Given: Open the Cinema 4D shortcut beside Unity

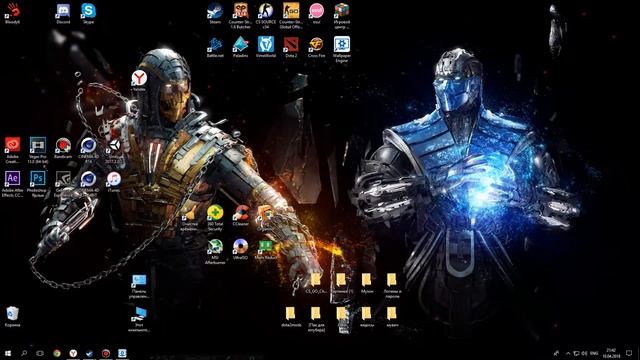Looking at the screenshot, I should pos(88,150).
